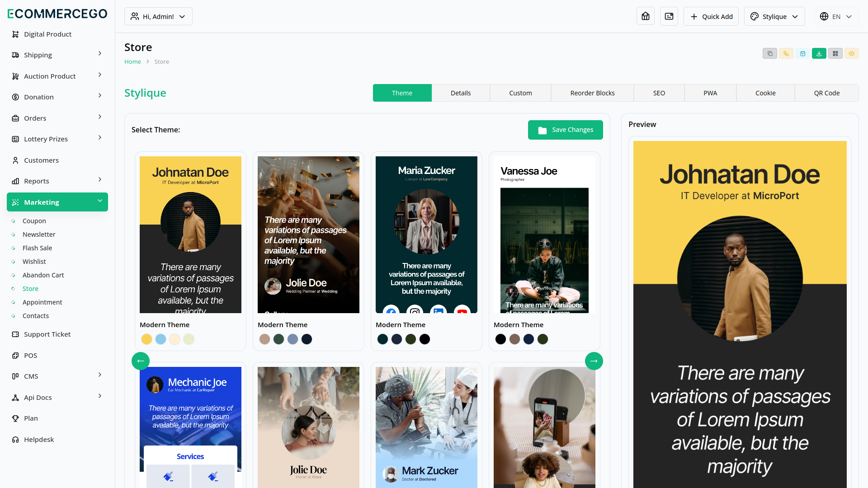The height and width of the screenshot is (488, 868).
Task: Click the copy link icon in Store header
Action: click(770, 53)
